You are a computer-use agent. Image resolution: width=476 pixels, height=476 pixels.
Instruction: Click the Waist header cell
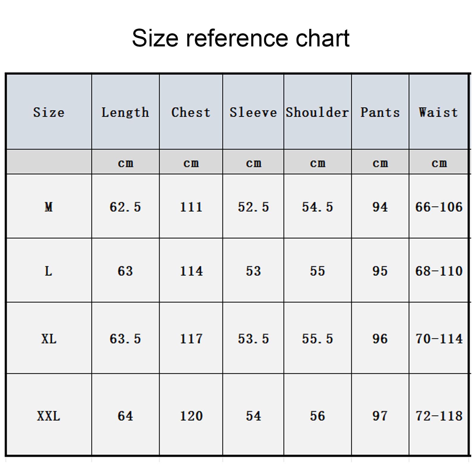[x=439, y=112]
